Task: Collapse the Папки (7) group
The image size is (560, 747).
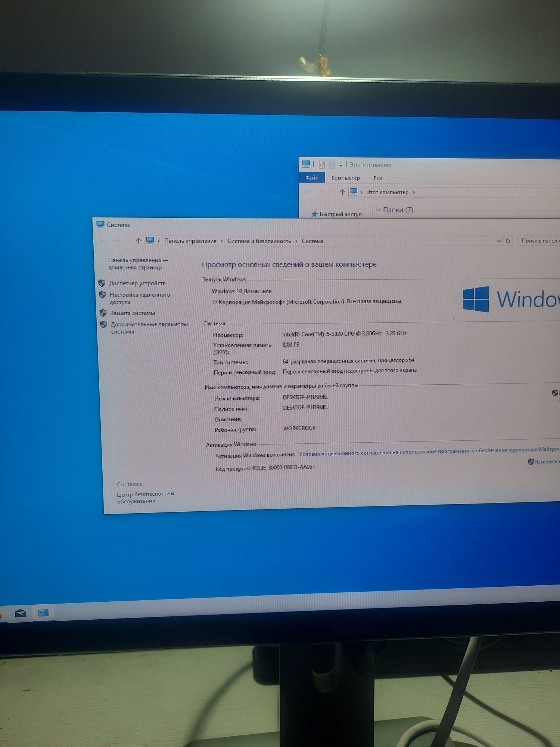Action: pos(379,210)
